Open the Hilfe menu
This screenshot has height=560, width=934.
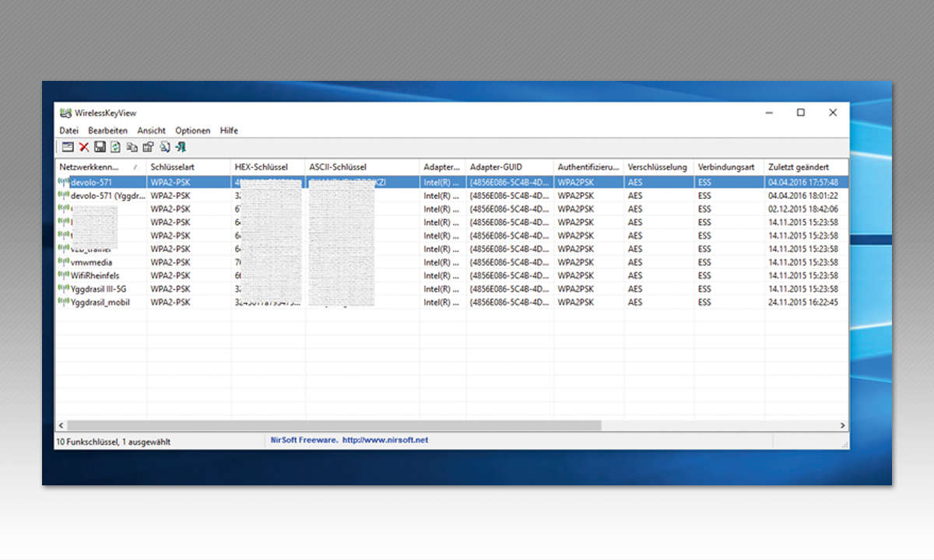(229, 131)
